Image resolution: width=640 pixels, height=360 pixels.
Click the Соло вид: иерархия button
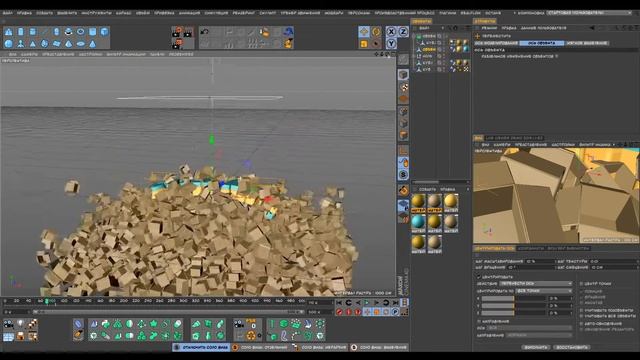pyautogui.click(x=320, y=347)
